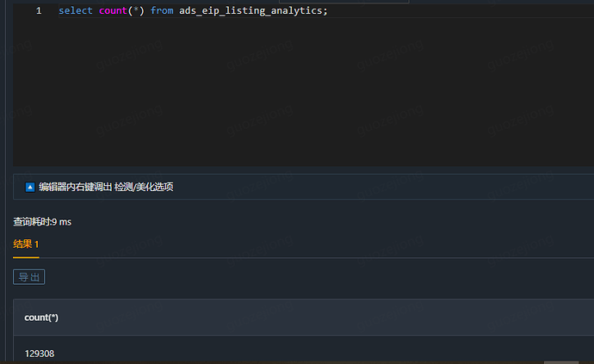
Task: Select the 129308 result cell
Action: [x=40, y=354]
